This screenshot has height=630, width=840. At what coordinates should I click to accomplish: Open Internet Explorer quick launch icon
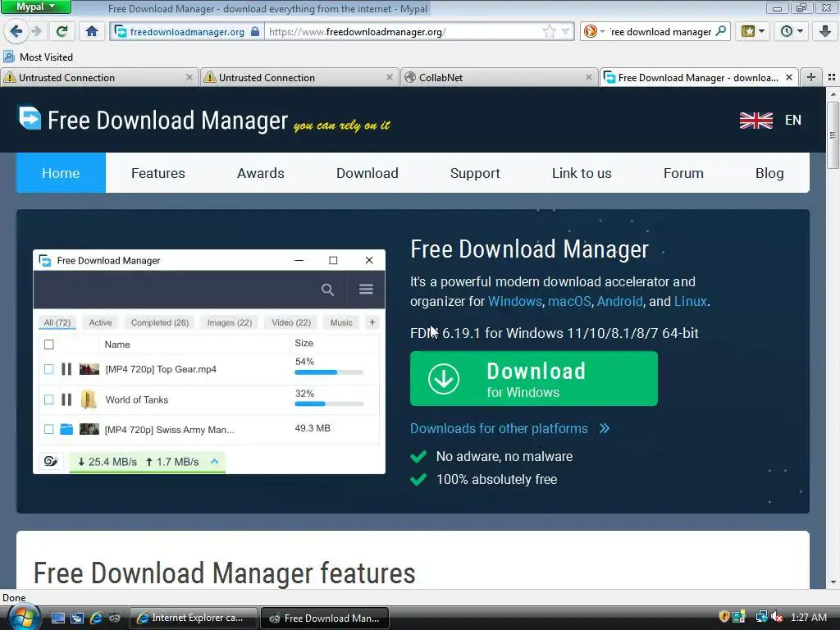(x=96, y=618)
